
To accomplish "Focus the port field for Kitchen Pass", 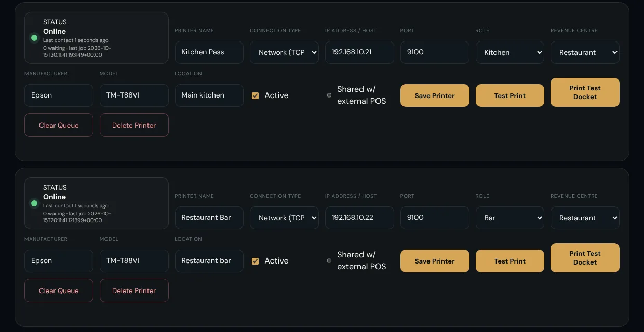I will 435,52.
